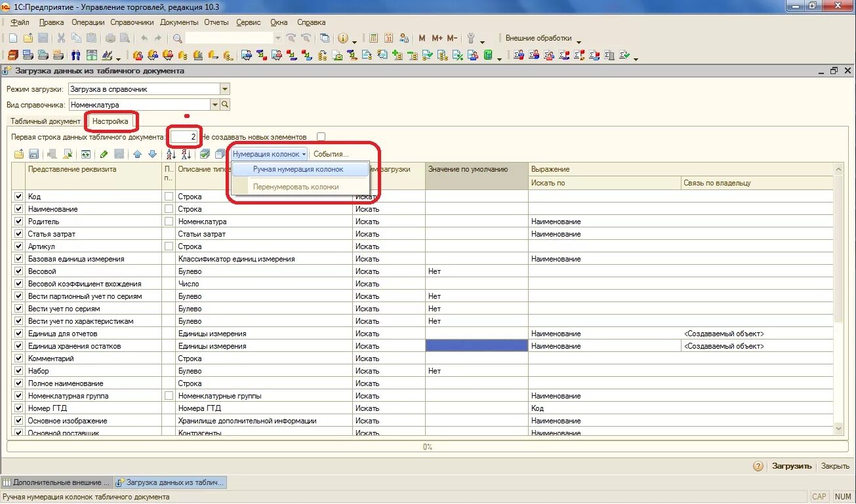
Task: Click the magnifier Find icon
Action: [x=178, y=39]
